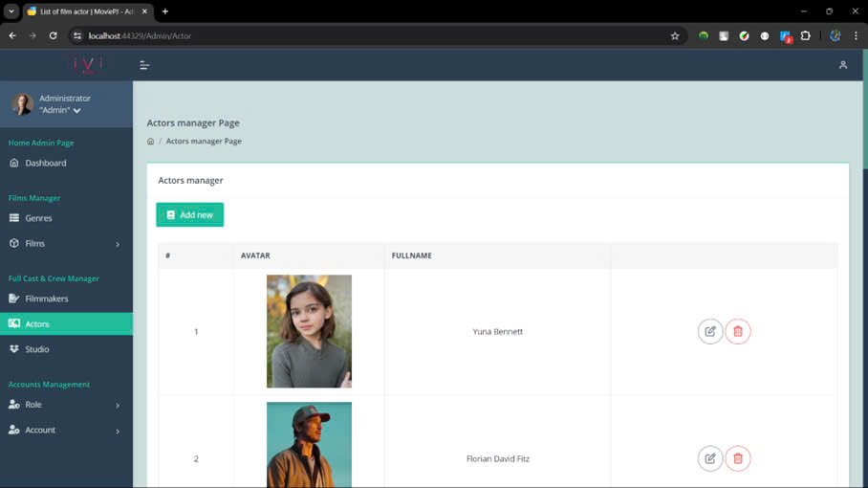The height and width of the screenshot is (488, 868).
Task: Click the home icon in breadcrumb
Action: click(151, 142)
